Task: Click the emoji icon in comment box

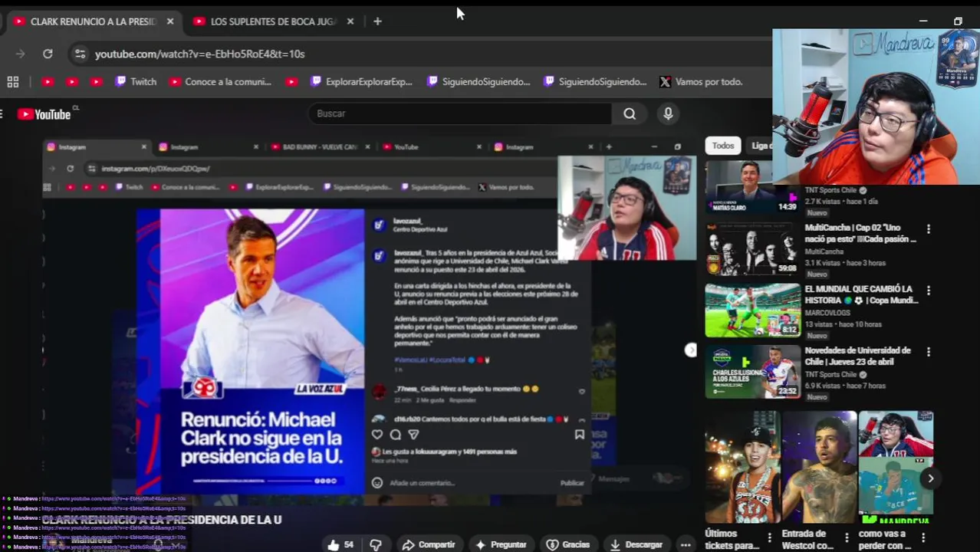Action: pyautogui.click(x=377, y=483)
